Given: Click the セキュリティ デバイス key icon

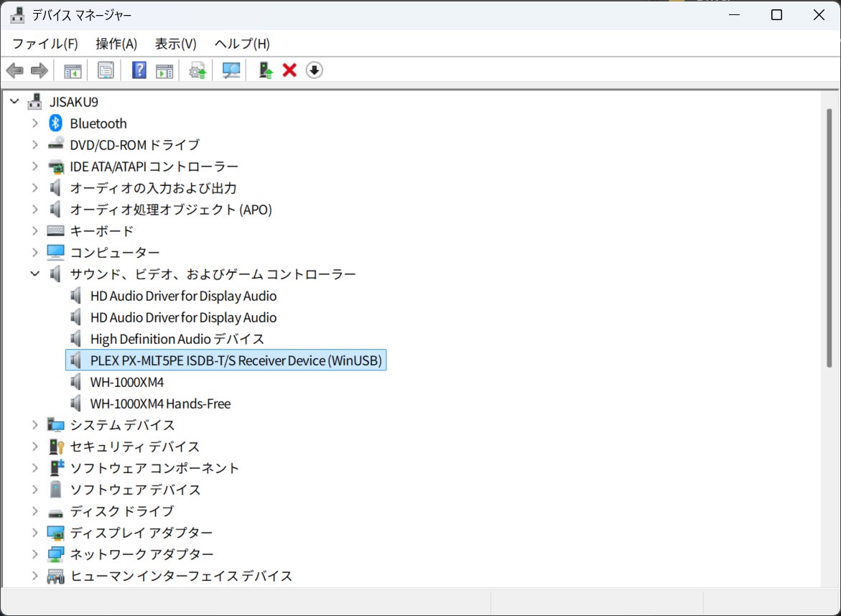Looking at the screenshot, I should click(56, 447).
